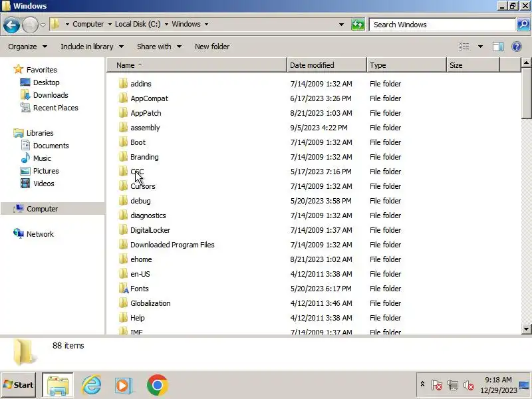Expand Windows breadcrumb dropdown arrow
This screenshot has height=399, width=532.
click(x=206, y=24)
